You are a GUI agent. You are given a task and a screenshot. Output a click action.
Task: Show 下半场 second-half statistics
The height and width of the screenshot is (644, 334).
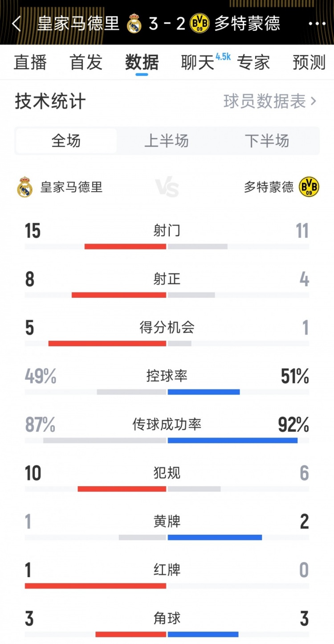point(268,140)
